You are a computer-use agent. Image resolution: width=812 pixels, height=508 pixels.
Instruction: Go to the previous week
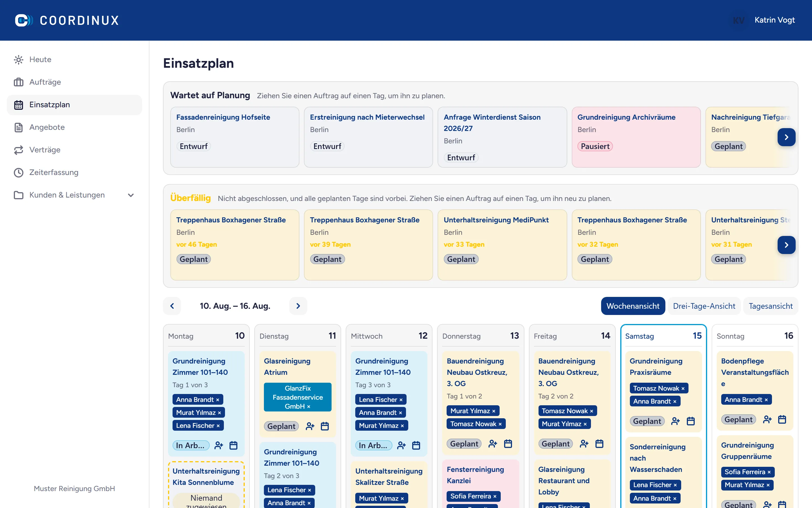[x=172, y=306]
